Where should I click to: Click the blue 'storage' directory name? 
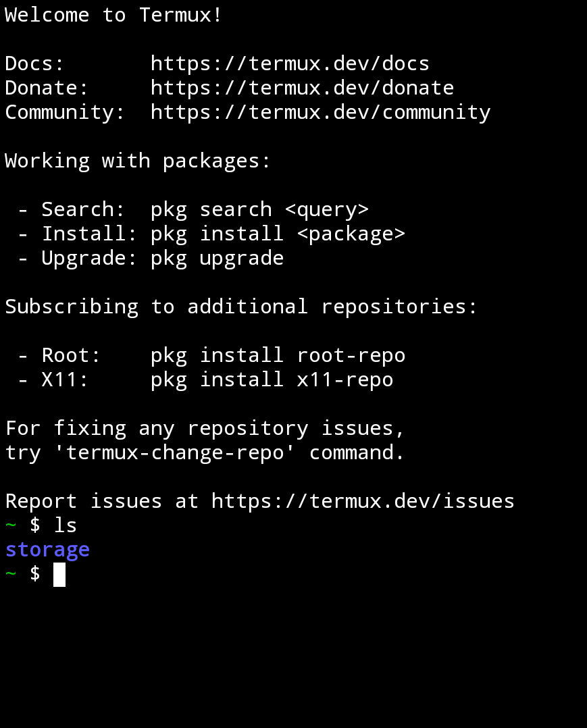pyautogui.click(x=47, y=550)
